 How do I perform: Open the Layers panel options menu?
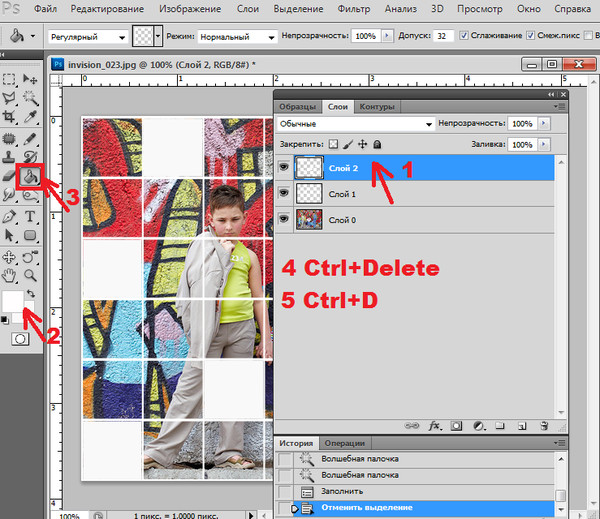click(560, 107)
